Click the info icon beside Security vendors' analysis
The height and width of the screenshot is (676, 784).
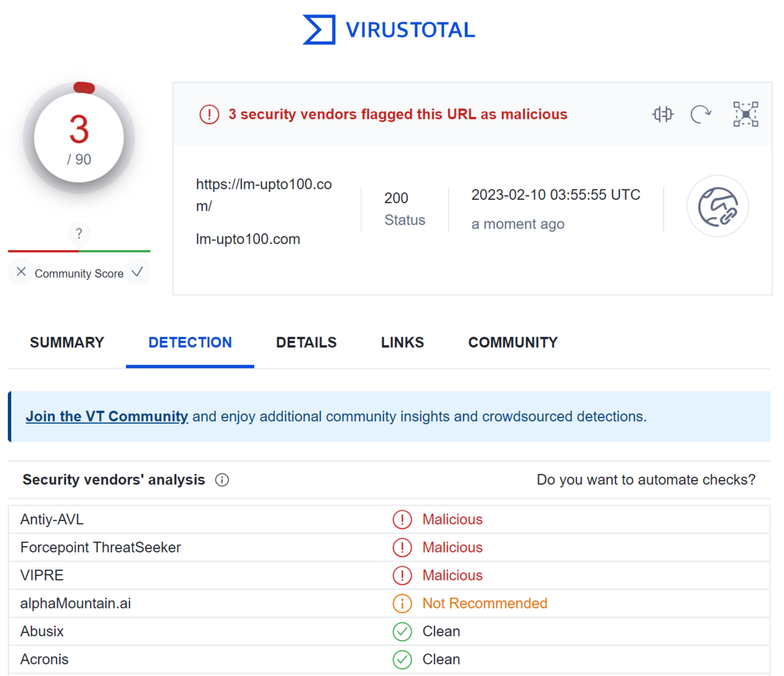click(222, 480)
